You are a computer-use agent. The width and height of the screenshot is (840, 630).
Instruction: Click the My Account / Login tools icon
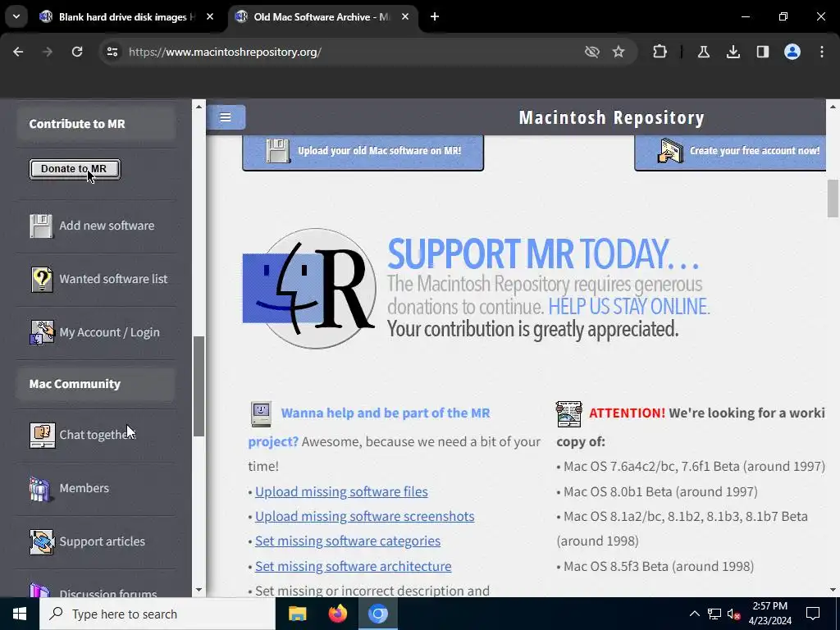coord(42,332)
